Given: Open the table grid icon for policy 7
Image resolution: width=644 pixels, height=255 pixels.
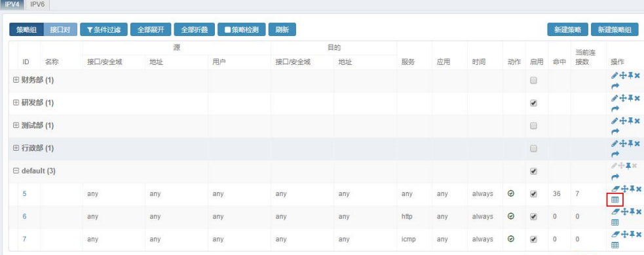Looking at the screenshot, I should [x=615, y=245].
